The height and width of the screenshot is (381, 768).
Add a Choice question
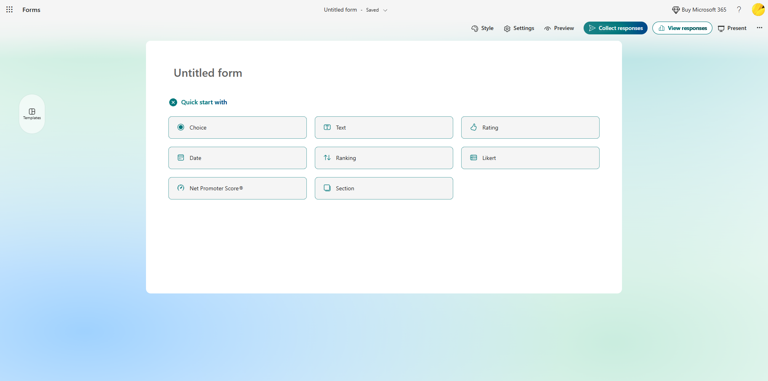[238, 127]
